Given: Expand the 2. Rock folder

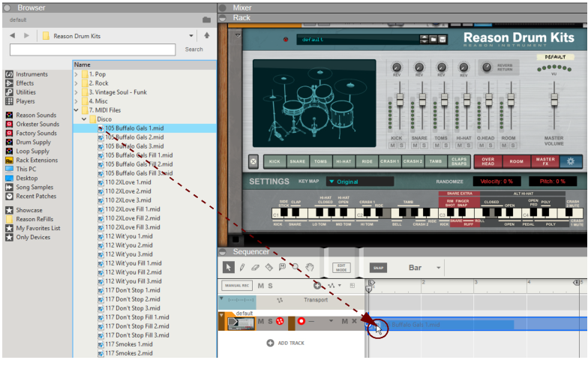Looking at the screenshot, I should [76, 83].
